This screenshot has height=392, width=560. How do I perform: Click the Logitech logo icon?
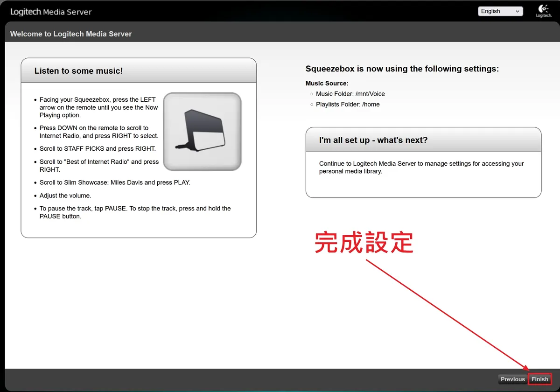(x=544, y=11)
